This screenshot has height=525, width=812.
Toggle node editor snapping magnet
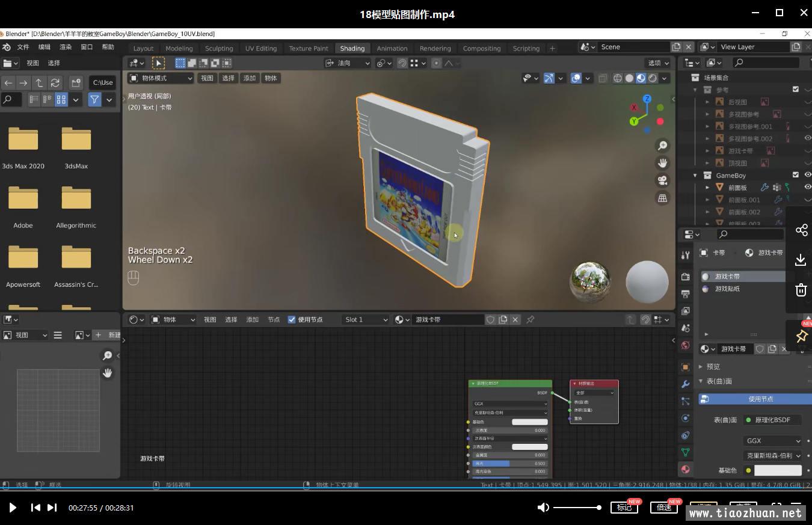645,320
